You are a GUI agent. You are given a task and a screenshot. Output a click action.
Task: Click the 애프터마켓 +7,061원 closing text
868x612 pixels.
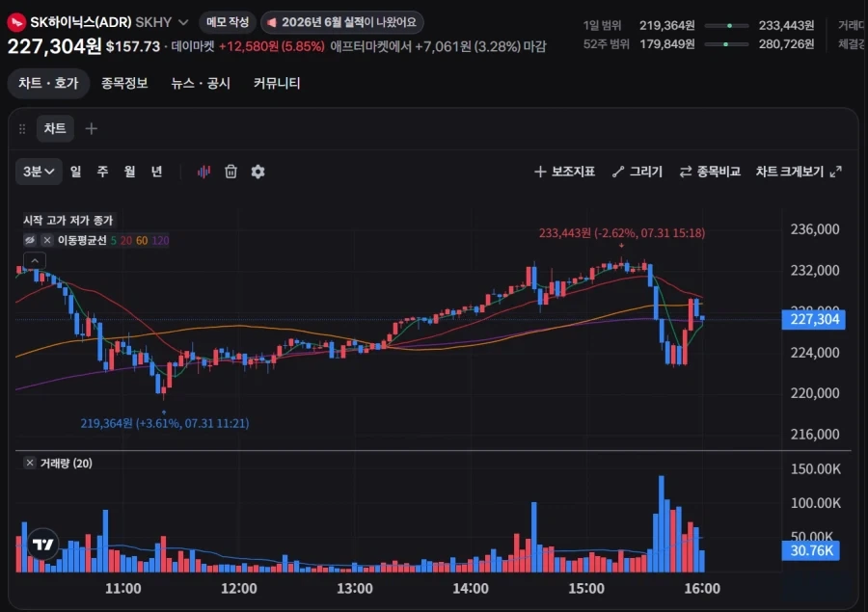pos(439,46)
